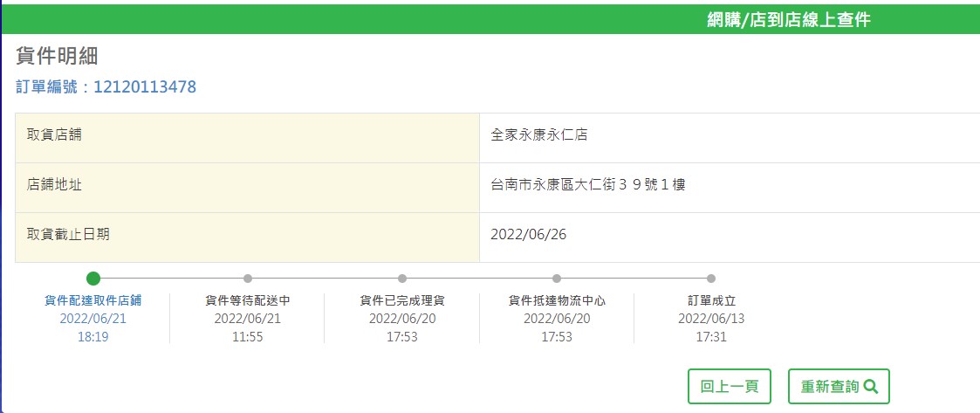
Task: Click the pickup deadline 2022/06/26
Action: click(529, 235)
